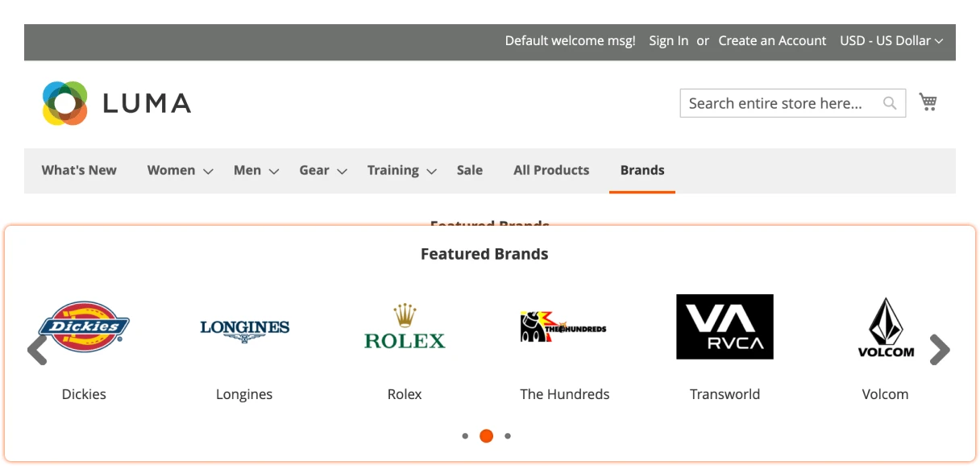Switch to the Brands menu item
Image resolution: width=980 pixels, height=466 pixels.
(x=642, y=170)
